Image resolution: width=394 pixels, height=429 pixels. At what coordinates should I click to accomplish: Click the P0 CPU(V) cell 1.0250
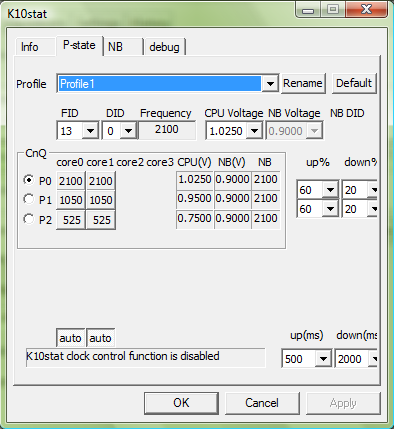point(195,180)
